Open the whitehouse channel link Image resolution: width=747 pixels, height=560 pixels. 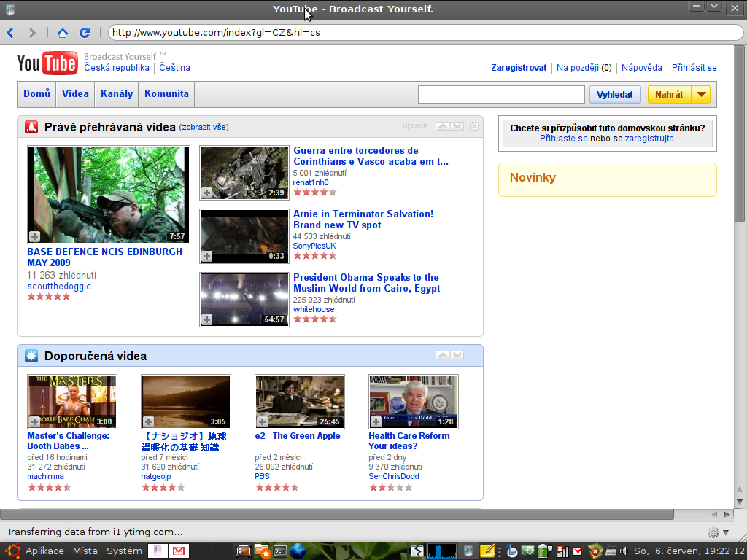314,309
